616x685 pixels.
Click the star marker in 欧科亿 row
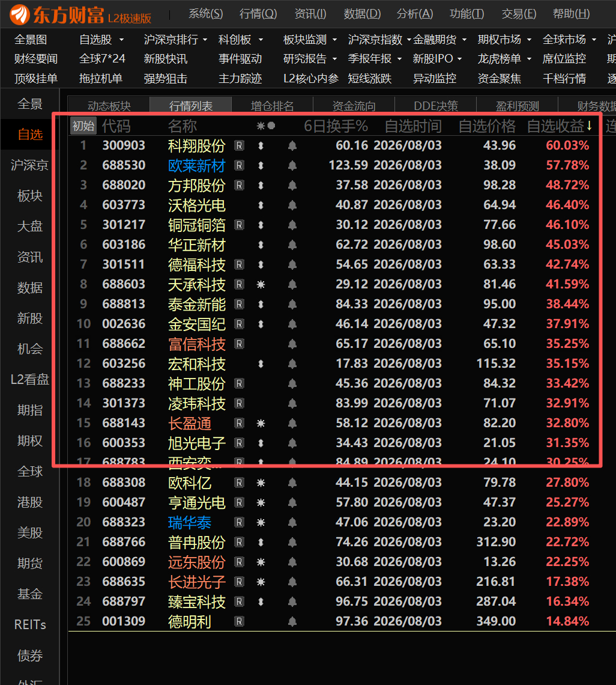pos(261,483)
